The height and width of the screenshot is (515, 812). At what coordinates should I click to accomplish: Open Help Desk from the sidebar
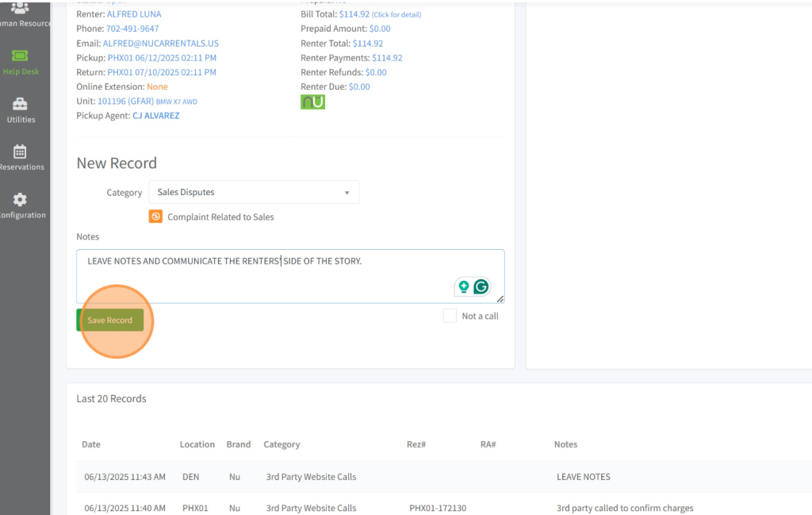coord(20,61)
